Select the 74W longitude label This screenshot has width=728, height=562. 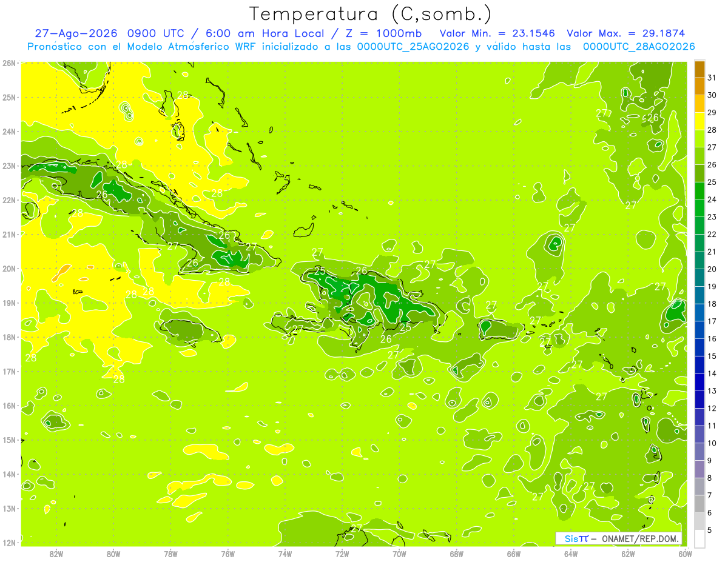(x=285, y=554)
